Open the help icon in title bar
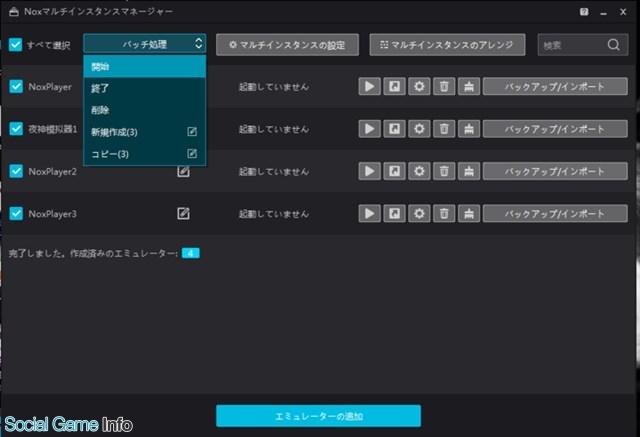 pos(584,12)
